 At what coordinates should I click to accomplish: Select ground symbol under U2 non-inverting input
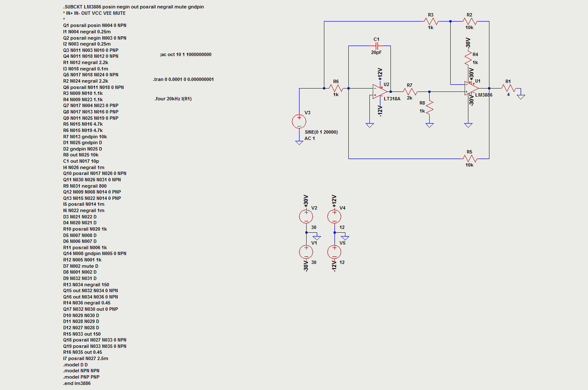tap(370, 125)
